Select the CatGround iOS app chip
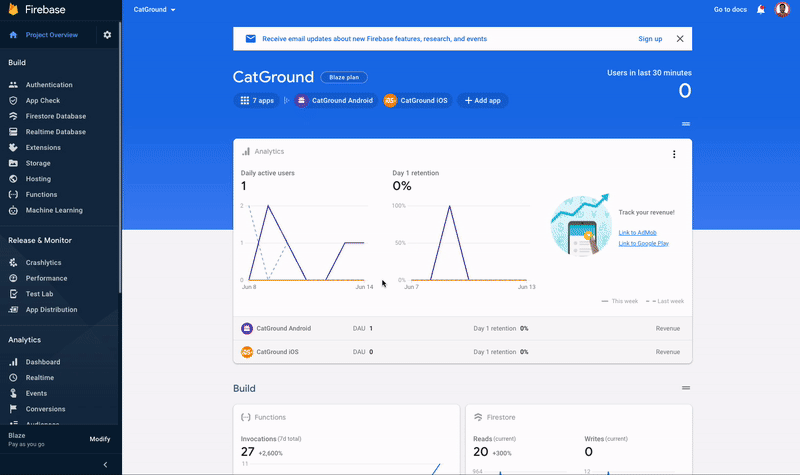The height and width of the screenshot is (475, 800). click(x=417, y=101)
